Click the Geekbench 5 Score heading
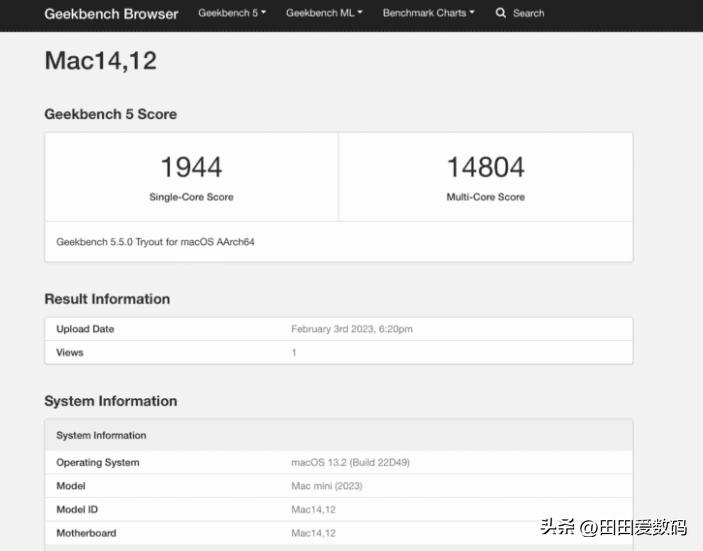Viewport: 703px width, 551px height. (110, 114)
